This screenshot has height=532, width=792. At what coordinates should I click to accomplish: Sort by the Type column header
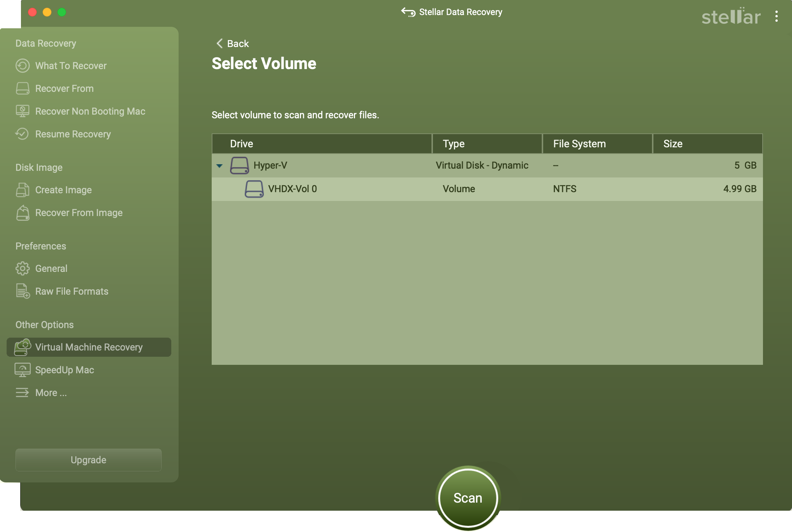click(487, 144)
